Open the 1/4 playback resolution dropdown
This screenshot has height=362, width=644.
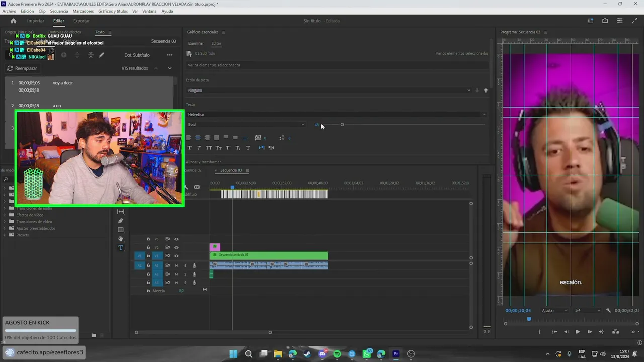[587, 310]
